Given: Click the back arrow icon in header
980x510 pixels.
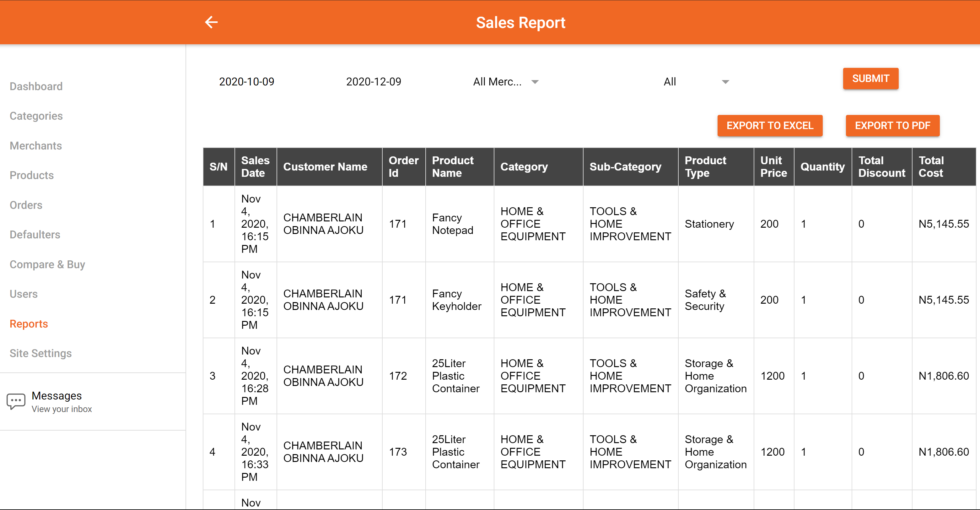Looking at the screenshot, I should tap(211, 22).
